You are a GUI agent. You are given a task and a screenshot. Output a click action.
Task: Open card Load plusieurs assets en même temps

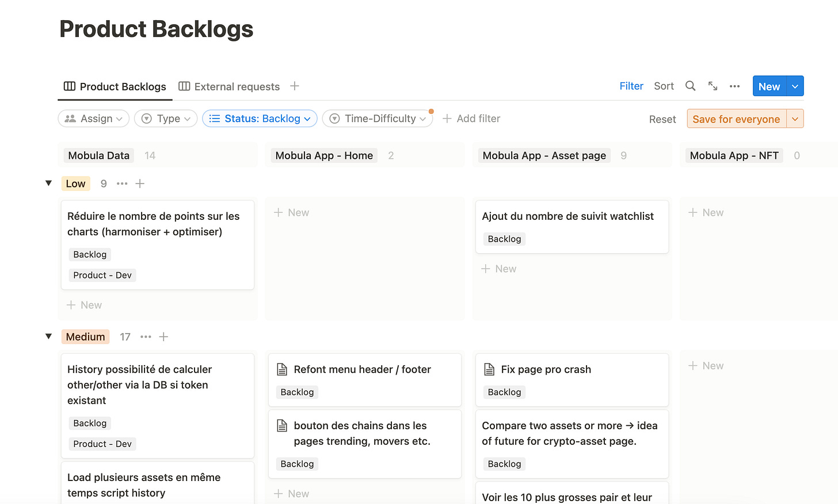pyautogui.click(x=158, y=483)
